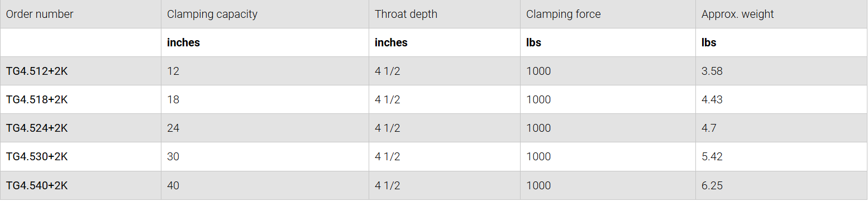This screenshot has height=201, width=868.
Task: Click the inches unit under Throat depth
Action: [x=391, y=42]
